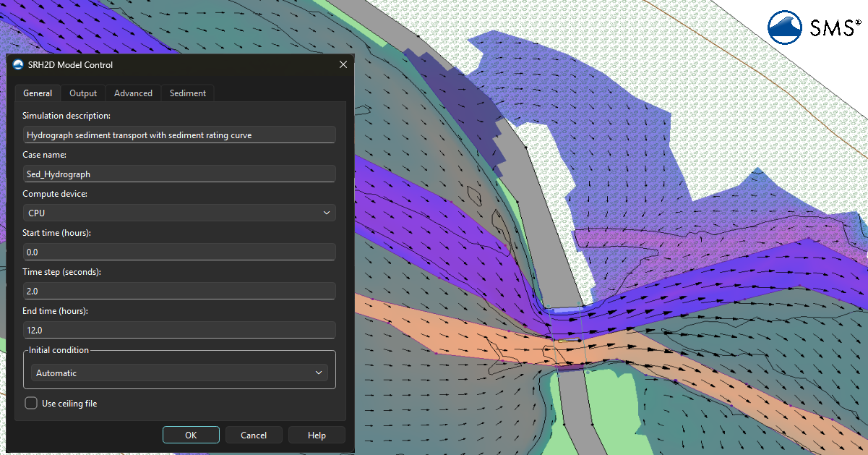The image size is (868, 455).
Task: Click the Simulation description text field
Action: click(179, 135)
